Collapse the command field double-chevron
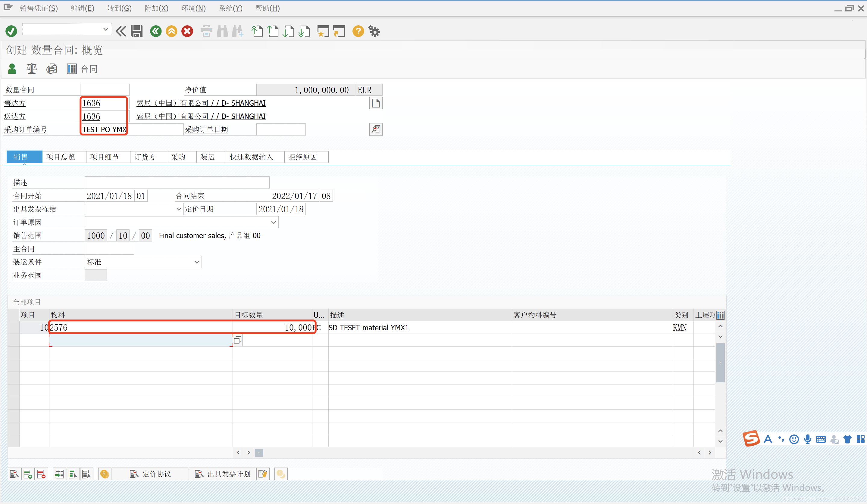 tap(121, 31)
